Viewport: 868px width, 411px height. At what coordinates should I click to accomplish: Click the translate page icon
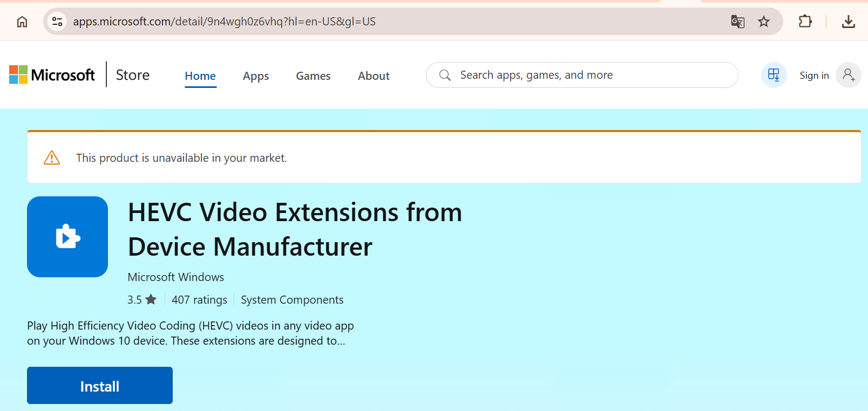tap(737, 22)
